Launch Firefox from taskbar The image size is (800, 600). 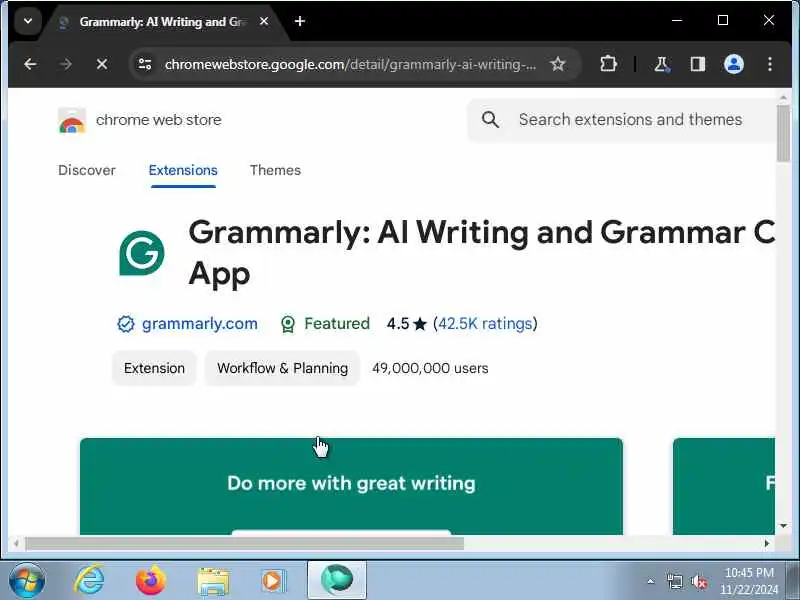coord(151,581)
